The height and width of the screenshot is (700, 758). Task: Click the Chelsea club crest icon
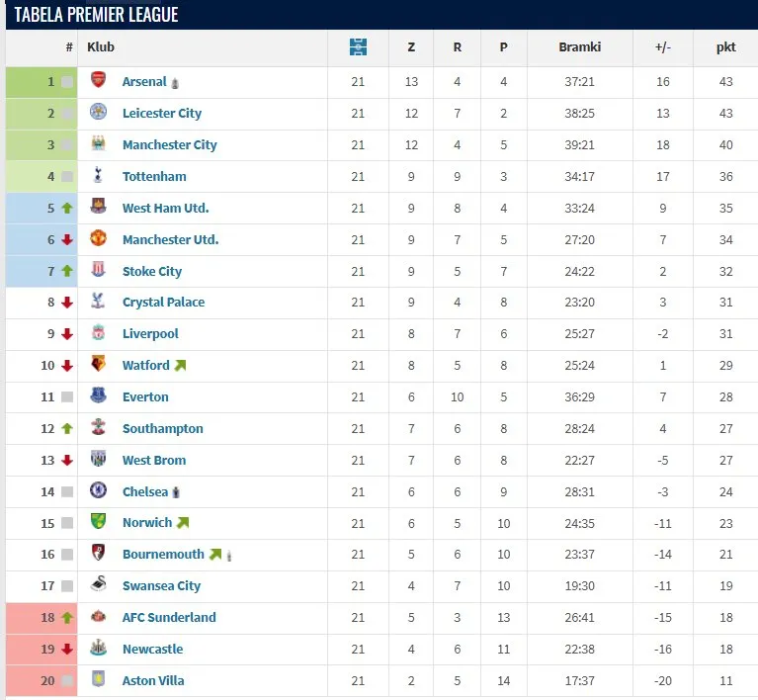(98, 491)
